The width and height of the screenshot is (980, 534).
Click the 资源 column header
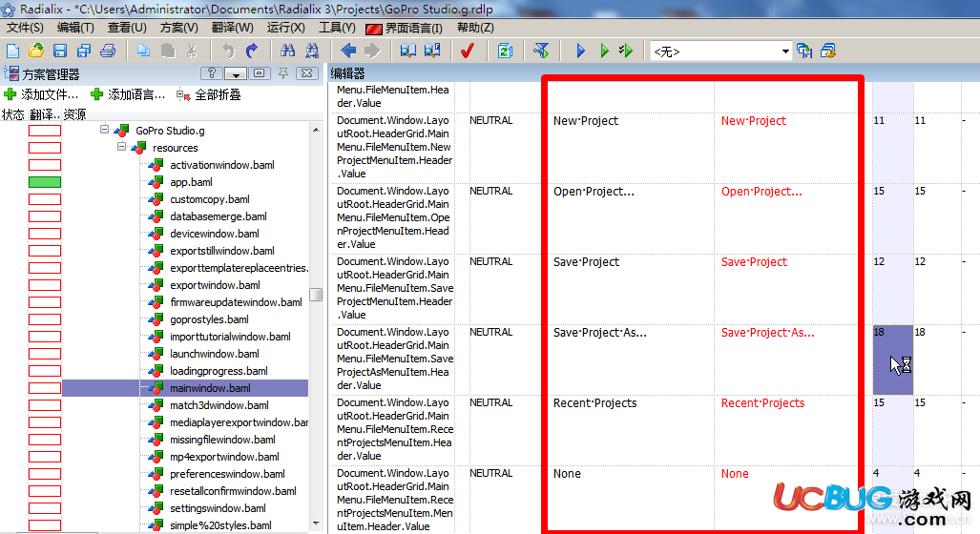tap(74, 114)
